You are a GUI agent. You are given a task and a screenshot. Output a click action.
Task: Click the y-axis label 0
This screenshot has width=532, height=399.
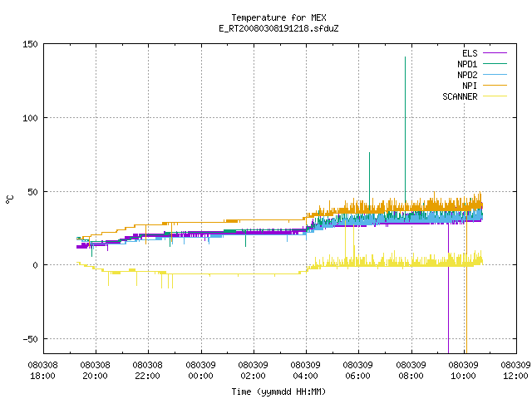click(x=35, y=265)
